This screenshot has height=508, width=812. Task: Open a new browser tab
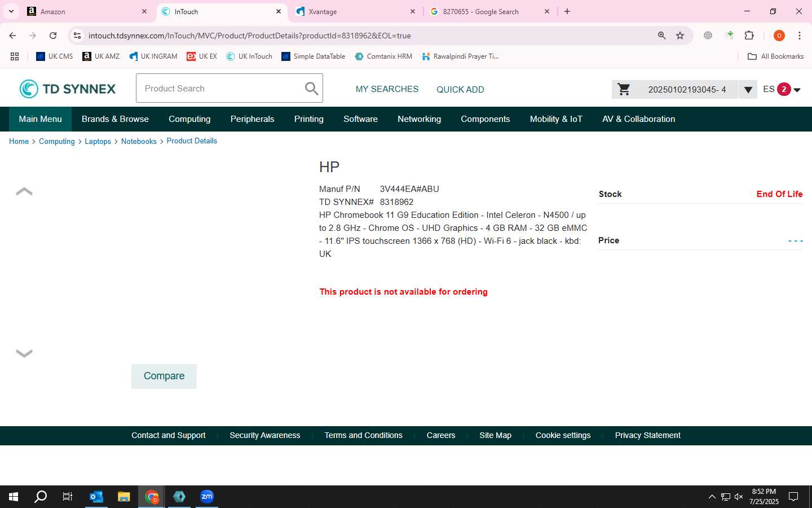(567, 11)
